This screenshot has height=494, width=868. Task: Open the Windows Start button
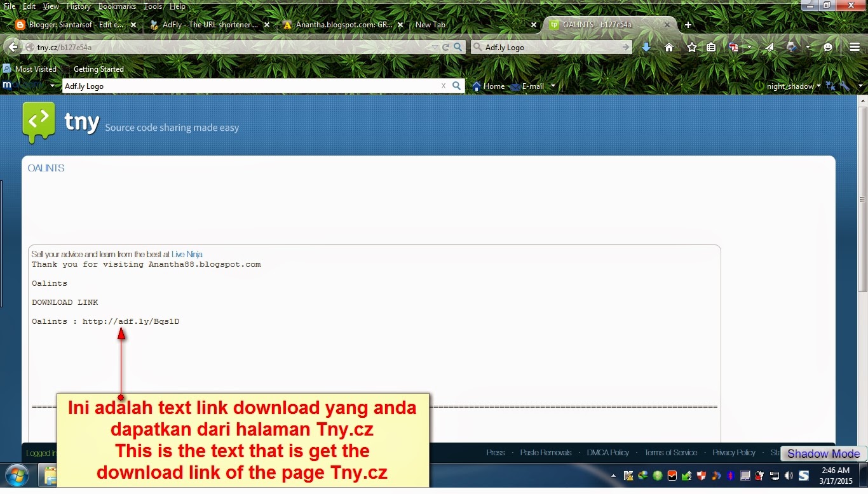click(x=17, y=475)
